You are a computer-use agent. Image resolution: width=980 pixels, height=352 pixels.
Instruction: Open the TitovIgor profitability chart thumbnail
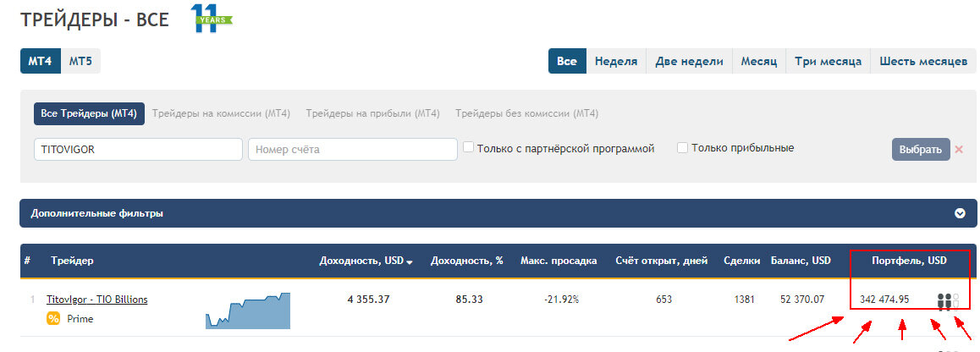[x=247, y=311]
